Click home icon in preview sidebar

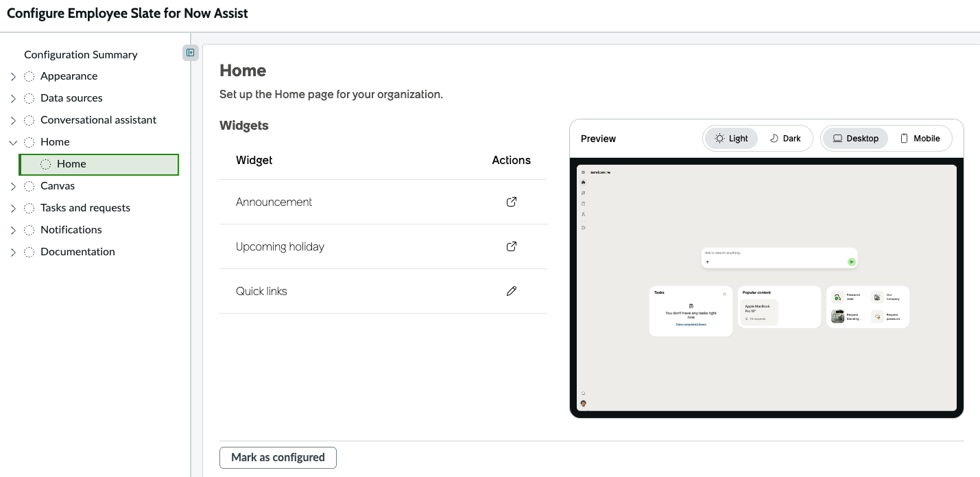coord(583,183)
